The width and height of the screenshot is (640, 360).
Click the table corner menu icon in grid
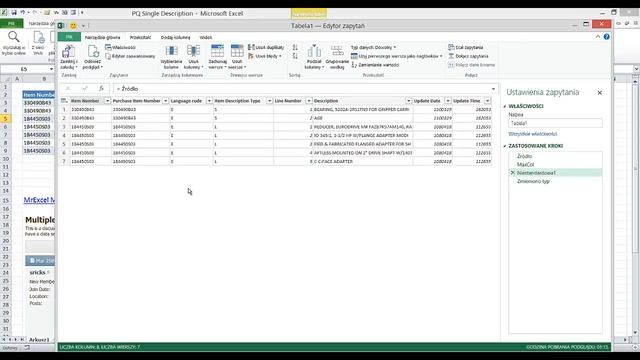(x=64, y=100)
